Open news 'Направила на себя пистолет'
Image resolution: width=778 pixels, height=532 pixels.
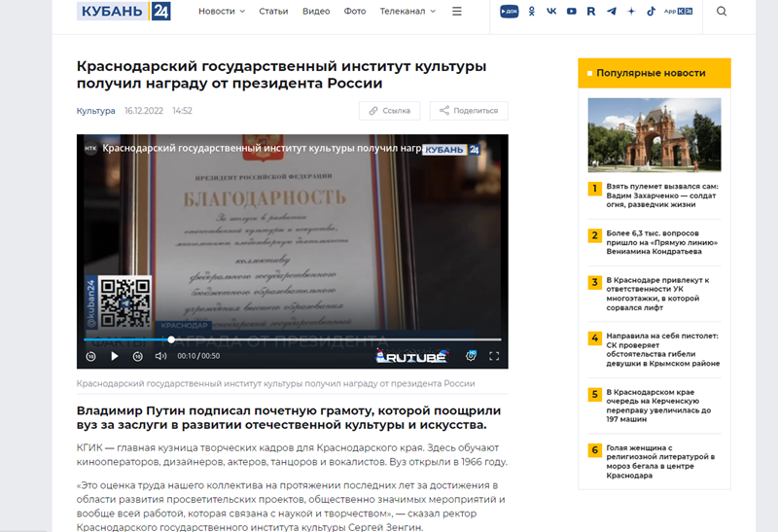click(x=663, y=350)
